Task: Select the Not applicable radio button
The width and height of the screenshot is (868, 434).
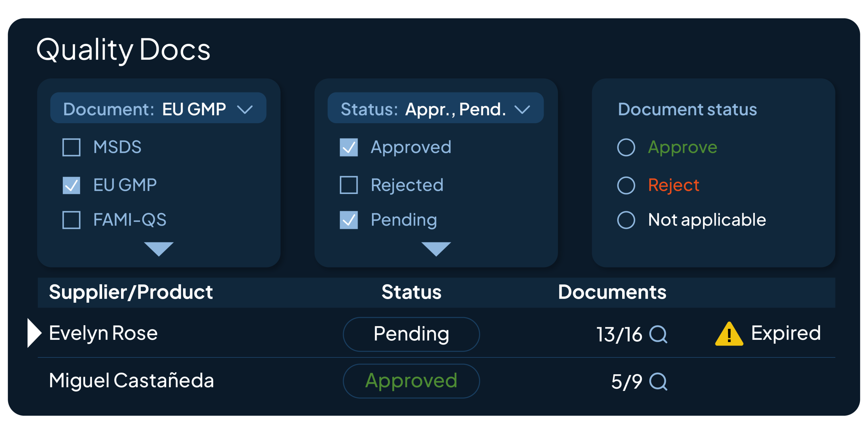Action: click(626, 220)
